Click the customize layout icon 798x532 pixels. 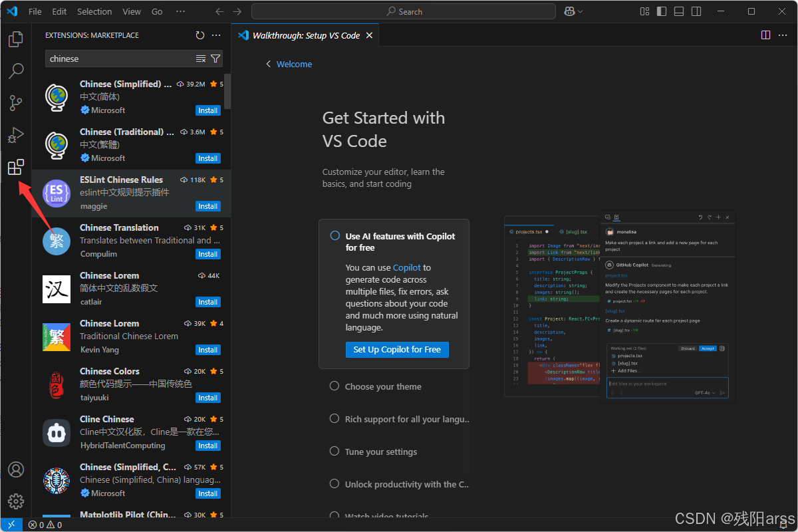click(644, 11)
